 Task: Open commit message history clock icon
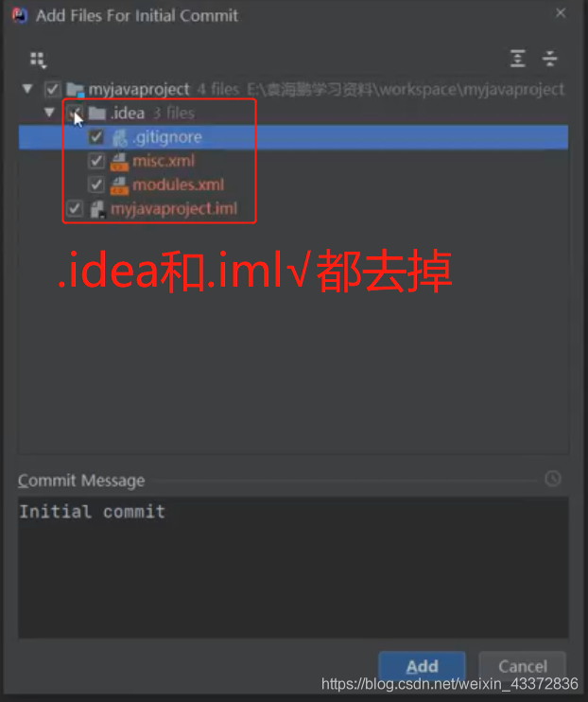coord(553,479)
